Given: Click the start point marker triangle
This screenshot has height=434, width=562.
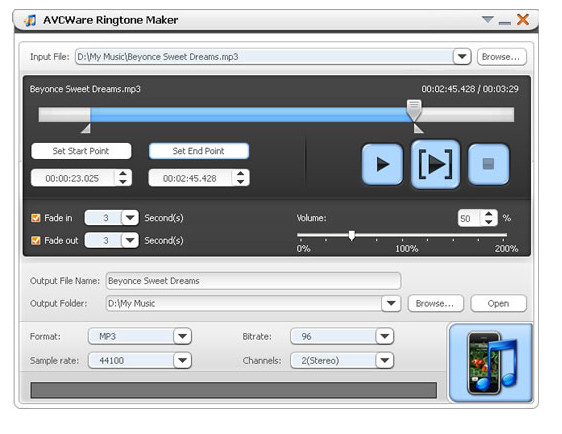Looking at the screenshot, I should pyautogui.click(x=86, y=128).
